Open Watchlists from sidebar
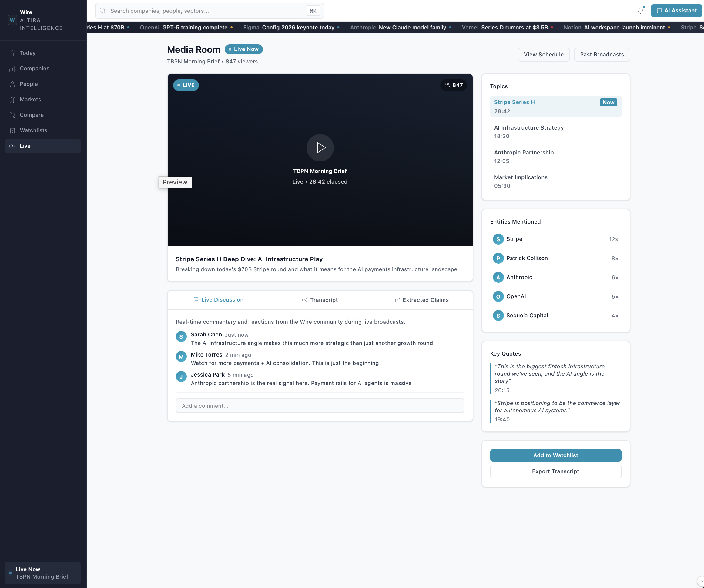Screen dimensions: 704x588 click(33, 130)
